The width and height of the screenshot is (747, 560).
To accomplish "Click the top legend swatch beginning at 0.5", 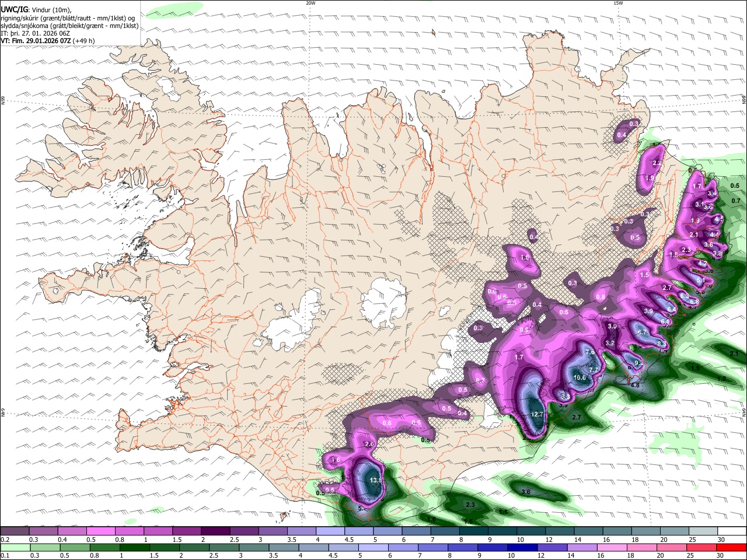I will [100, 531].
